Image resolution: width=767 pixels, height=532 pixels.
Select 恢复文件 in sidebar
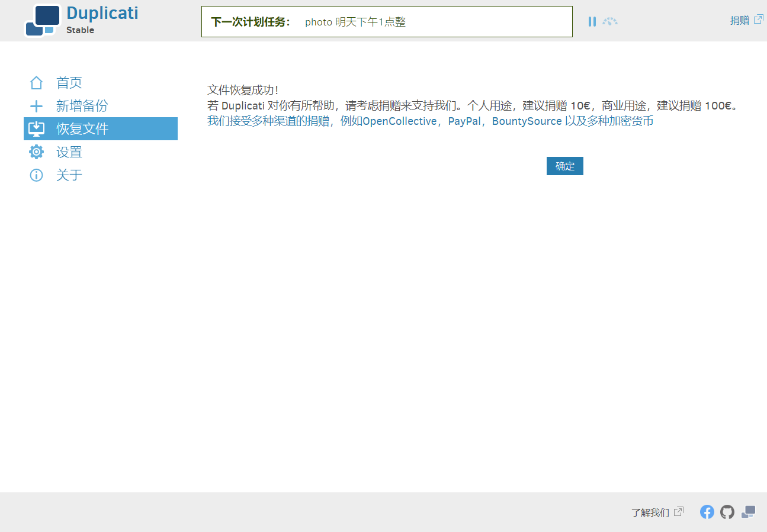click(101, 129)
